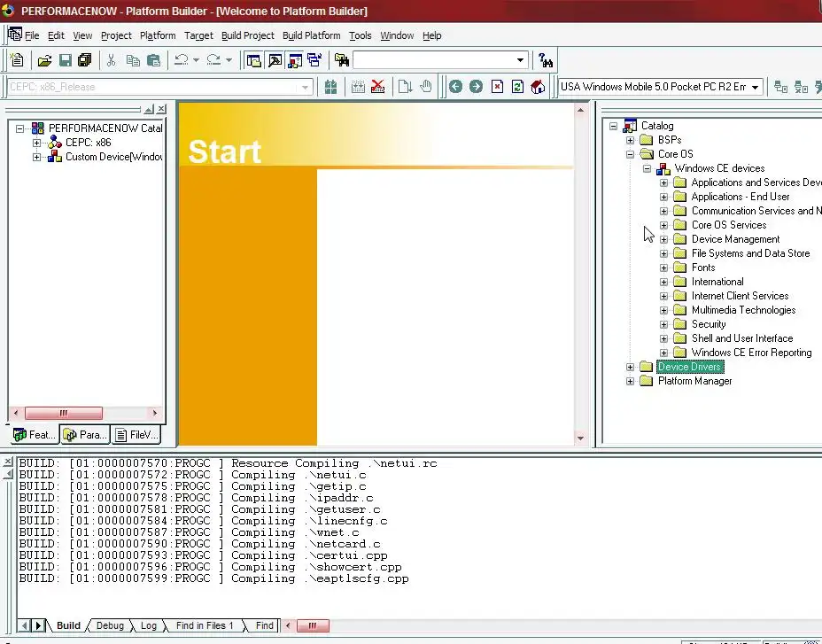Close the workspace panel with its X
The width and height of the screenshot is (822, 644).
pos(161,109)
